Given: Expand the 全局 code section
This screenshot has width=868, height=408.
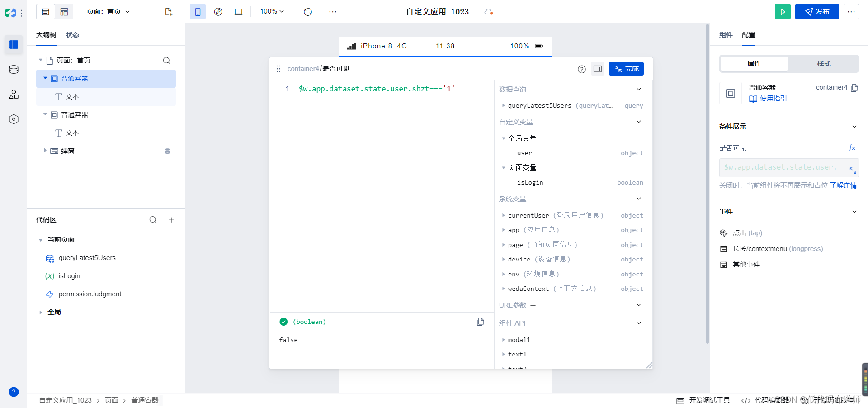Looking at the screenshot, I should [x=41, y=312].
